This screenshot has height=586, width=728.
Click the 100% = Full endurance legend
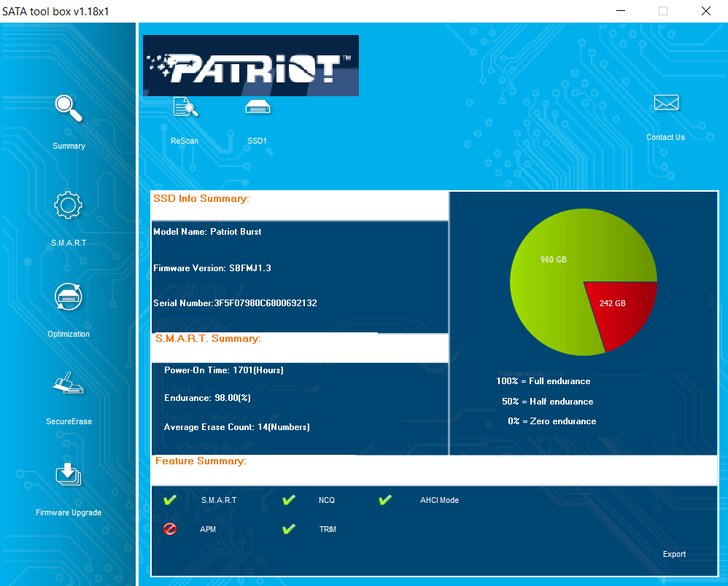point(543,381)
